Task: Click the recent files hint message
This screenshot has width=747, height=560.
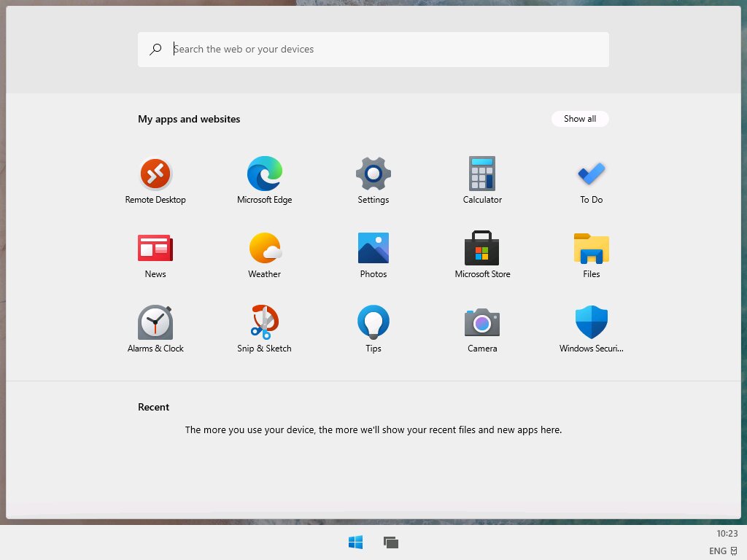Action: point(373,430)
